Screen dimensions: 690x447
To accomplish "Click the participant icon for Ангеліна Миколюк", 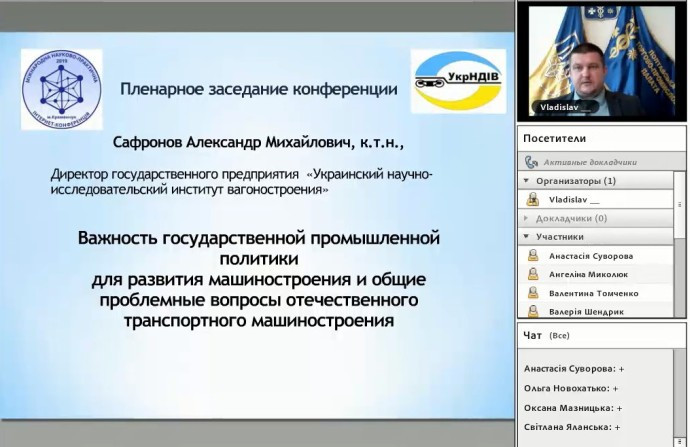I will tap(534, 274).
